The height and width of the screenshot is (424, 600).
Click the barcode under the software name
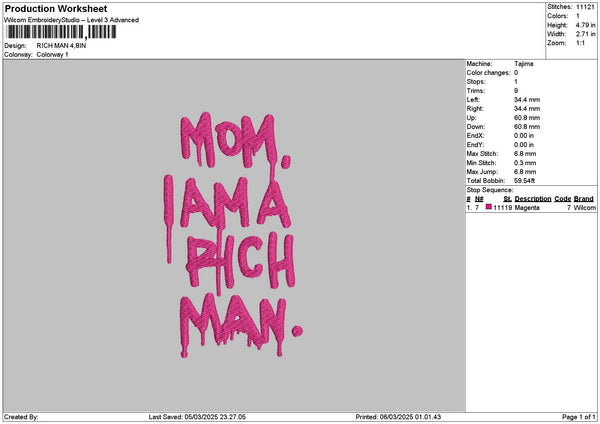pos(61,32)
